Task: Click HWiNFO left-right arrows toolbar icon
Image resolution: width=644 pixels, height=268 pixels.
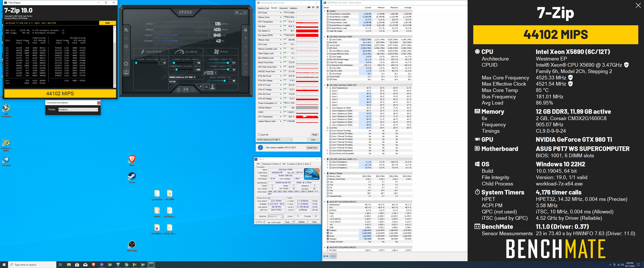Action: coord(326,256)
